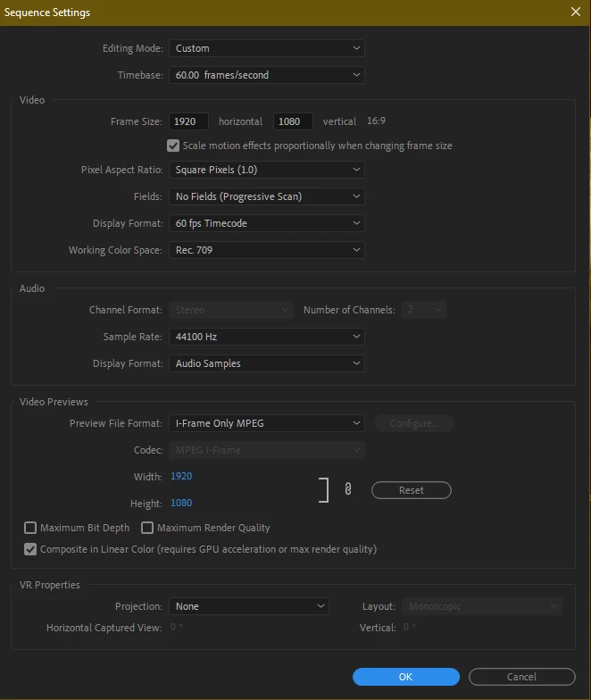Click the disabled Number of Channels dropdown
The width and height of the screenshot is (591, 700).
[x=424, y=310]
